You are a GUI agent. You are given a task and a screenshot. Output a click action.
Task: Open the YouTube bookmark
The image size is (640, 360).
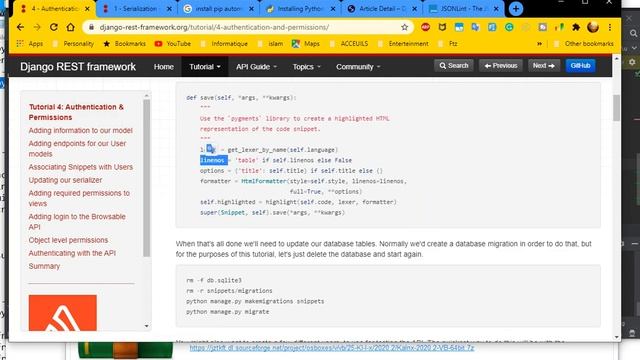click(173, 44)
